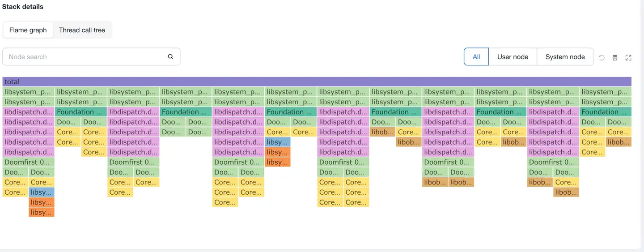Expand the leftmost Doomfirst 0... frame

29,162
